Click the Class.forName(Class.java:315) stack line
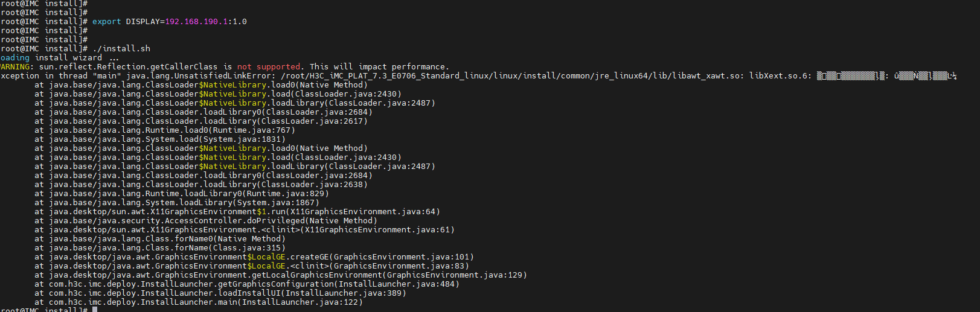Screen dimensions: 980x312 pyautogui.click(x=167, y=248)
